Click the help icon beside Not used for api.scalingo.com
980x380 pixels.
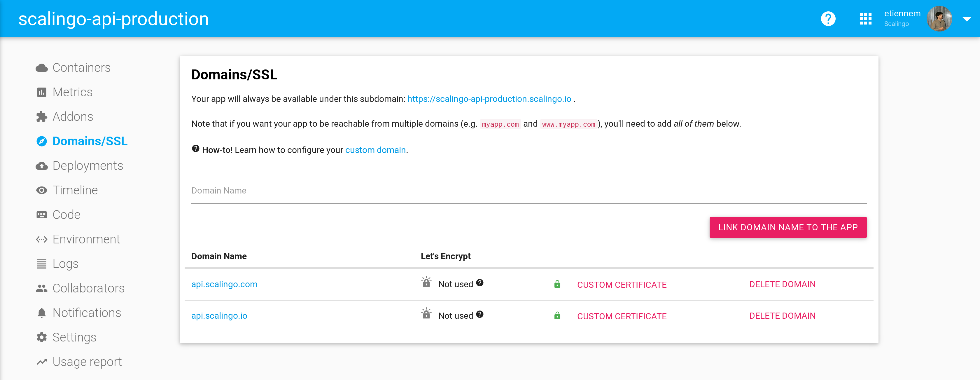(480, 283)
